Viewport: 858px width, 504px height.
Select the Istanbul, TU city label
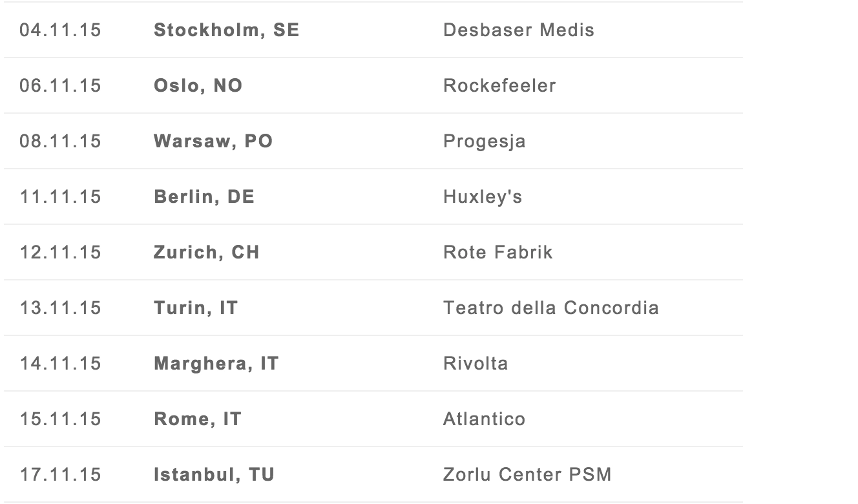(214, 475)
